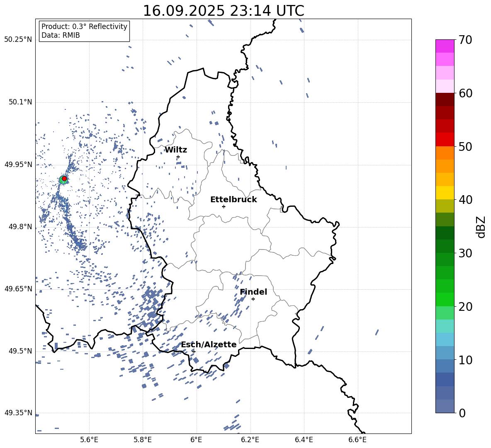Click the dBZ colorbar label
491x448 pixels.
(481, 227)
